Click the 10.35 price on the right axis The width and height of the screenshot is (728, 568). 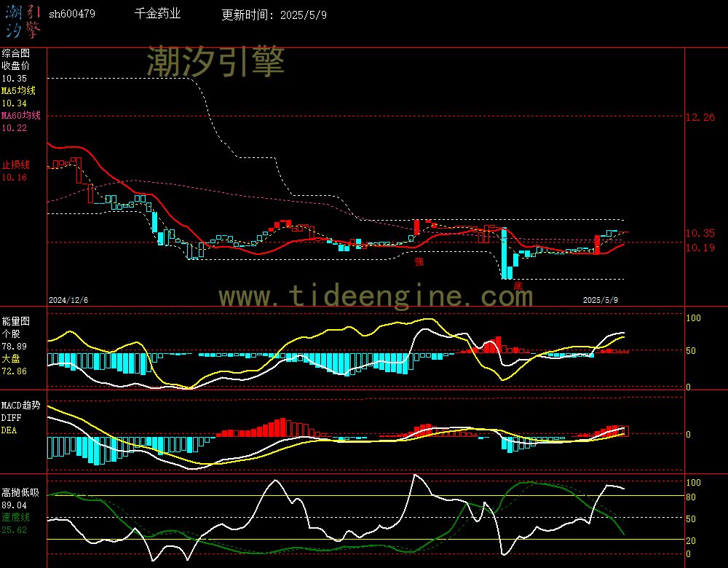point(700,233)
